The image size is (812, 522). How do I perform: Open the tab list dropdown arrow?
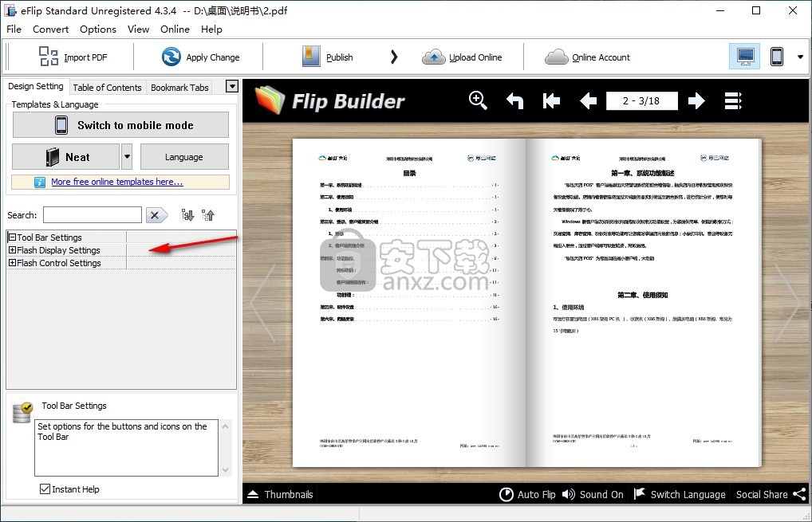tap(232, 86)
